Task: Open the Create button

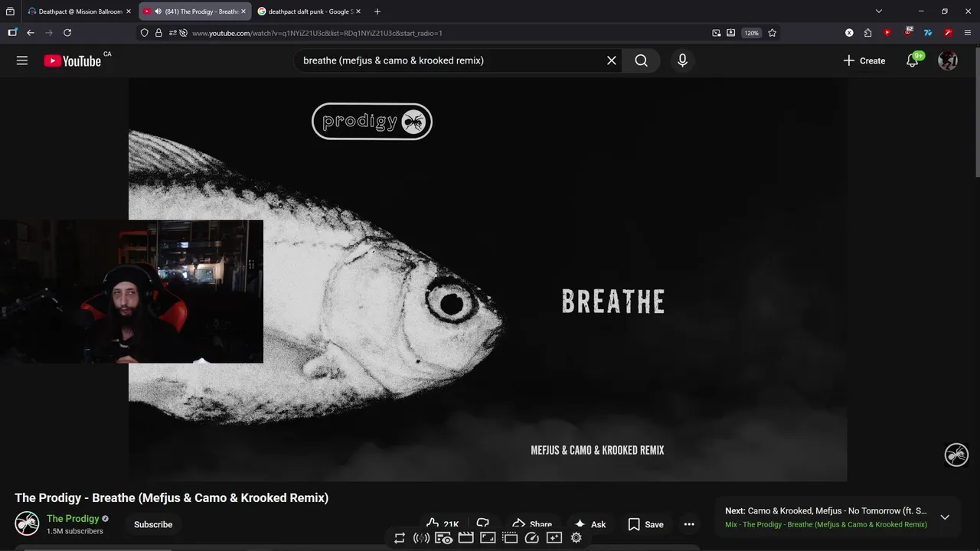Action: (864, 60)
